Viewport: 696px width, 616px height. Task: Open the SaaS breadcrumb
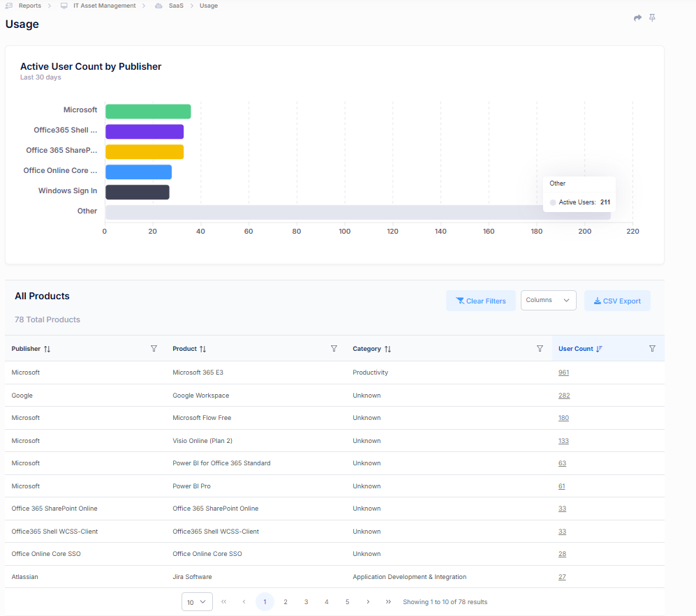click(176, 6)
